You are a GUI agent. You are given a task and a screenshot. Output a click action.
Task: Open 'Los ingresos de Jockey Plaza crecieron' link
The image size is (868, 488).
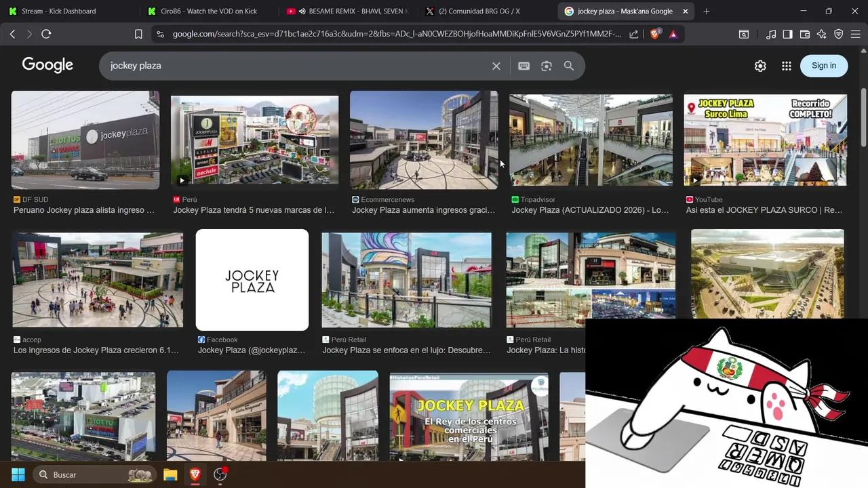(96, 350)
